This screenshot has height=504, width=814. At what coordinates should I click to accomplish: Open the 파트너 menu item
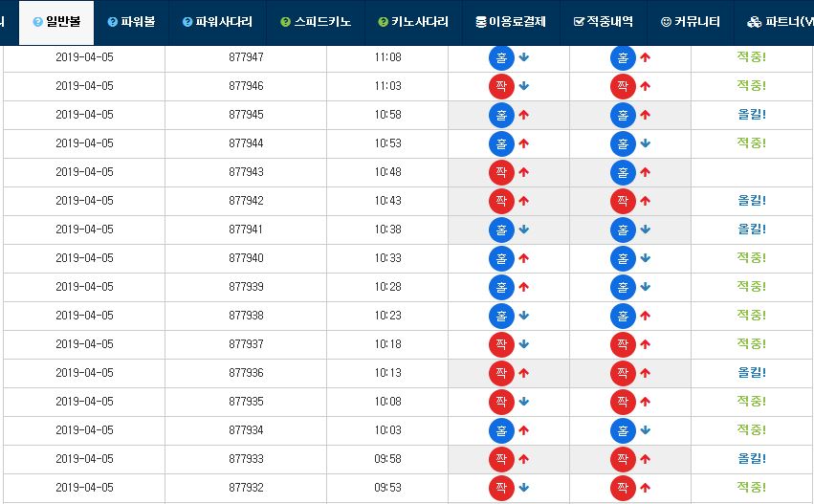click(x=780, y=22)
